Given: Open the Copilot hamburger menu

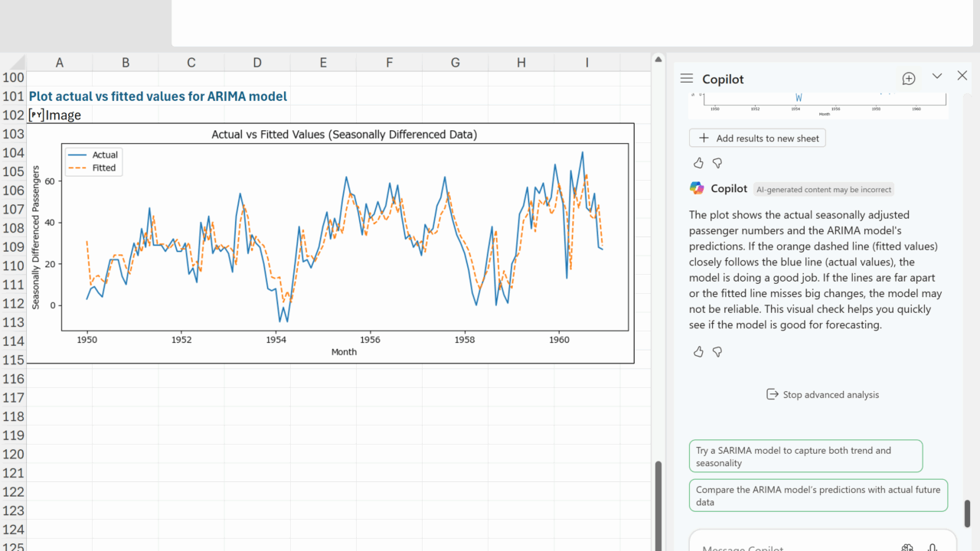Looking at the screenshot, I should pyautogui.click(x=687, y=79).
